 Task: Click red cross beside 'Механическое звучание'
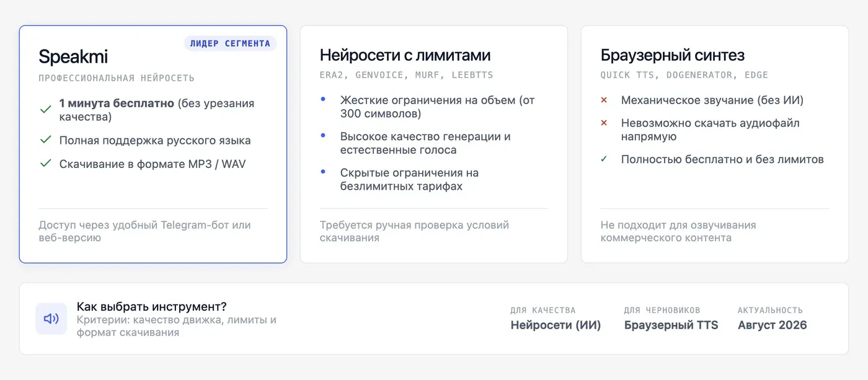coord(604,100)
